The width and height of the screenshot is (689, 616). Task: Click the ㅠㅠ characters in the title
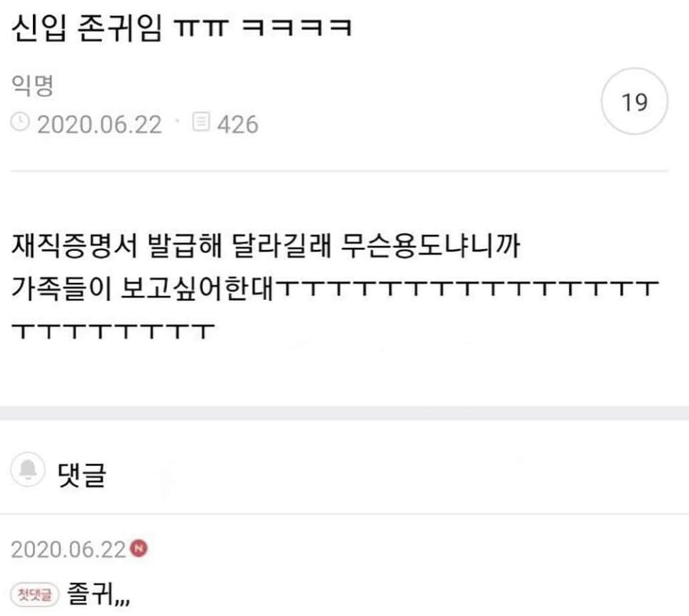[x=201, y=27]
